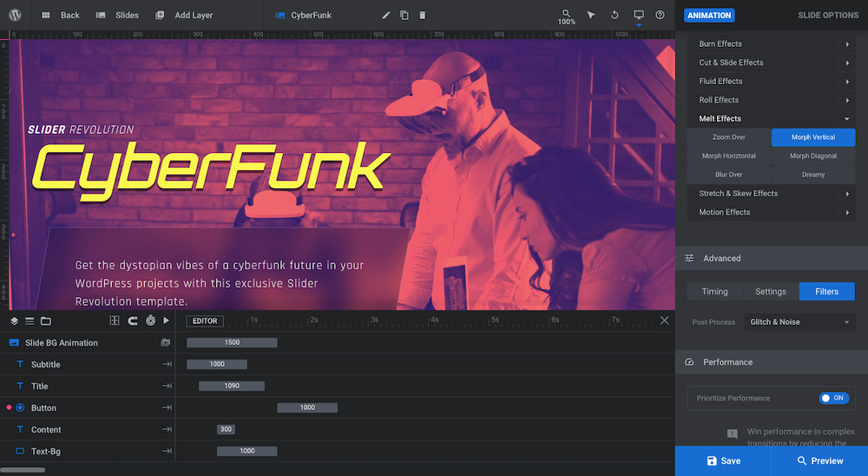Open the Slides list
This screenshot has width=868, height=476.
117,15
